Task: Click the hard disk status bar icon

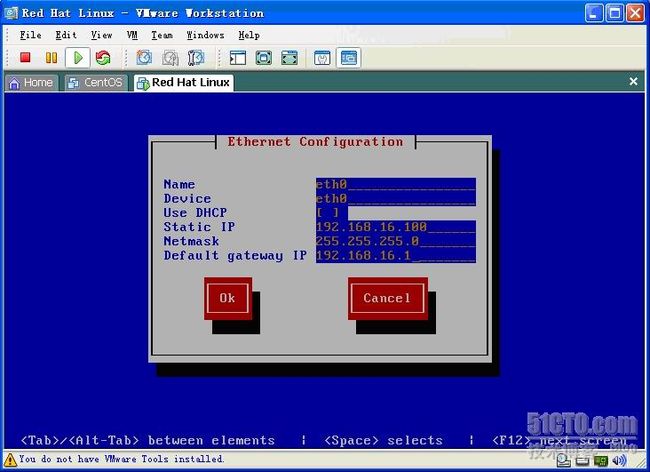Action: point(563,460)
